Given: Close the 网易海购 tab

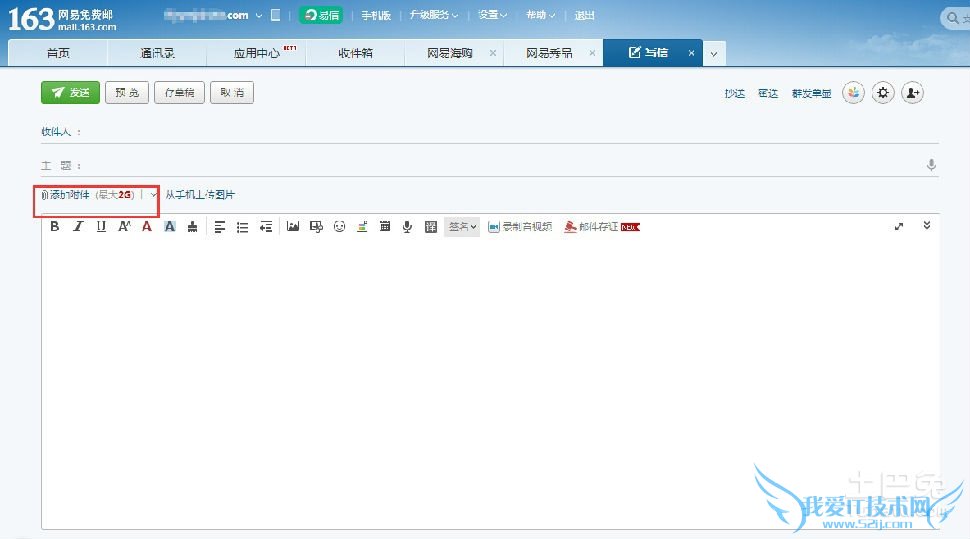Looking at the screenshot, I should click(x=492, y=53).
